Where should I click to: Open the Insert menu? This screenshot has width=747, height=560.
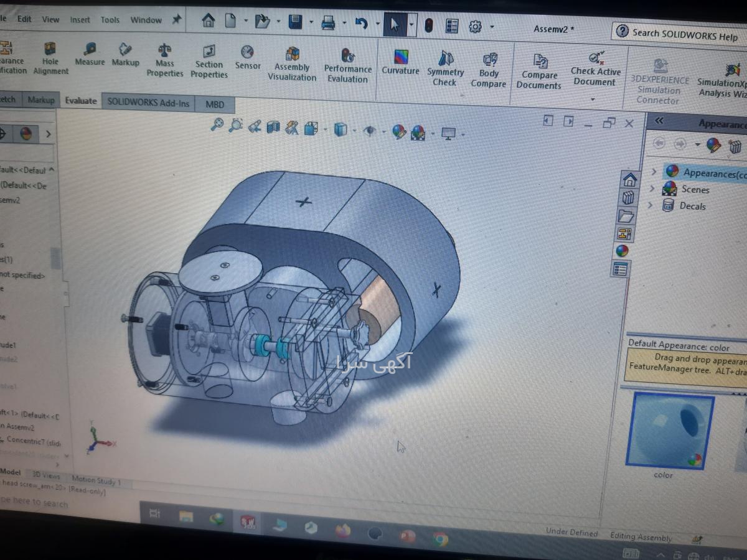coord(80,19)
